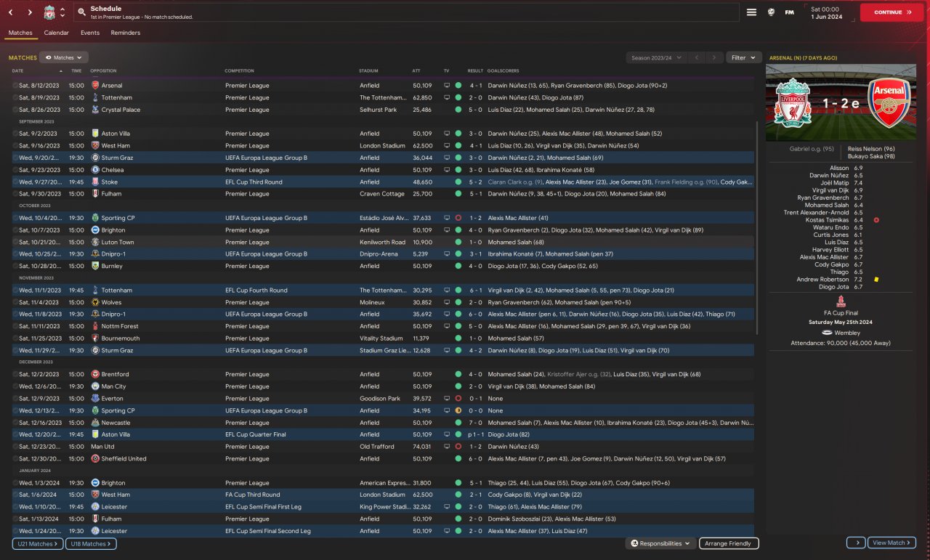Open the Filter dropdown
This screenshot has width=930, height=560.
(x=743, y=57)
